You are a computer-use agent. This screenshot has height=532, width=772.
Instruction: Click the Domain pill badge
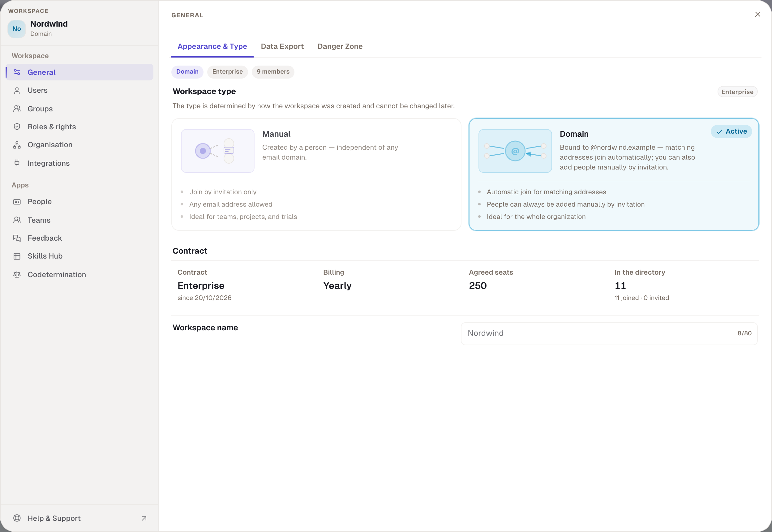point(187,72)
